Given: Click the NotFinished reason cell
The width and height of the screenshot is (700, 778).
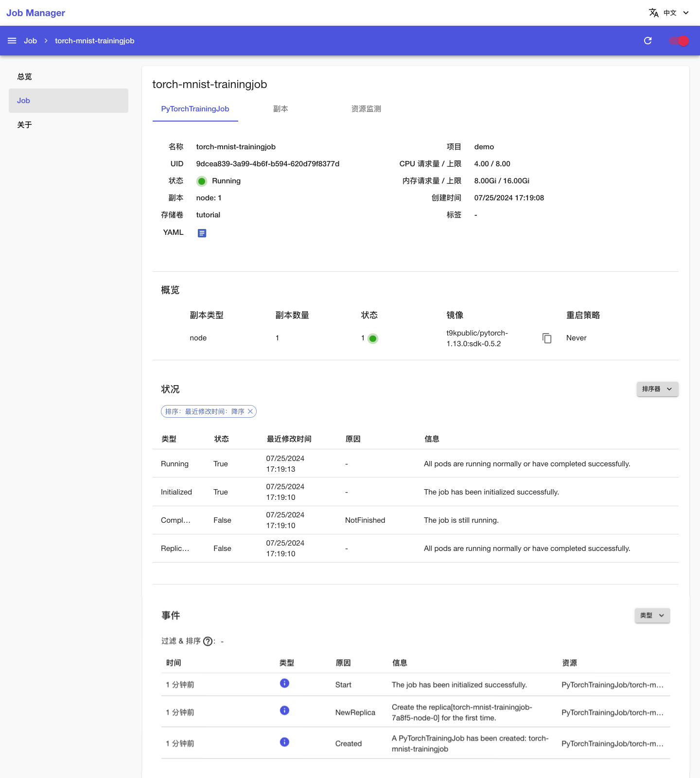Looking at the screenshot, I should pos(365,520).
